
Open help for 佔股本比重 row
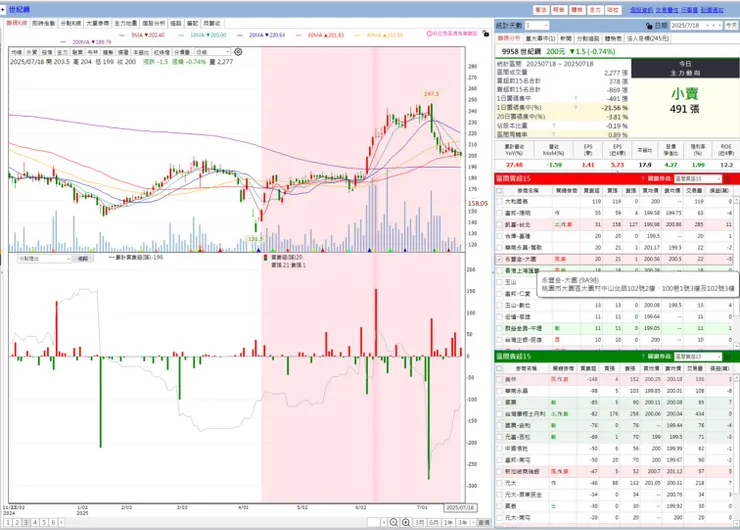click(554, 126)
